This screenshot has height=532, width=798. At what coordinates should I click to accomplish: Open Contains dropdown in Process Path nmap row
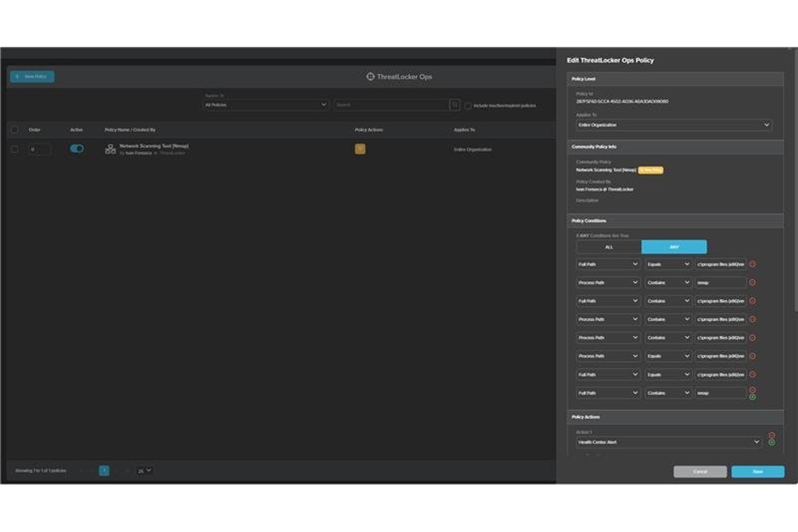click(x=668, y=282)
